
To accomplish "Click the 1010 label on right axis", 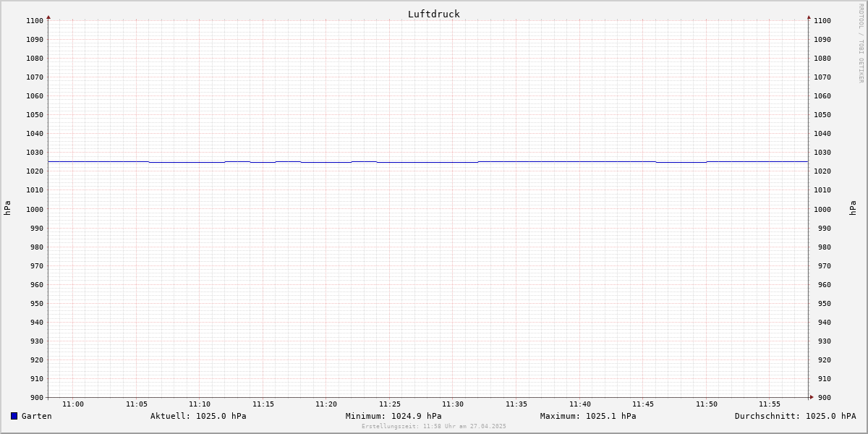I will (x=822, y=190).
